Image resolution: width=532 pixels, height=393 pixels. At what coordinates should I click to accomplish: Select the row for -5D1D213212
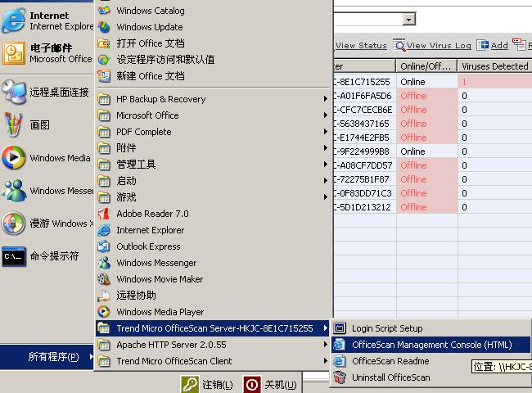(433, 207)
